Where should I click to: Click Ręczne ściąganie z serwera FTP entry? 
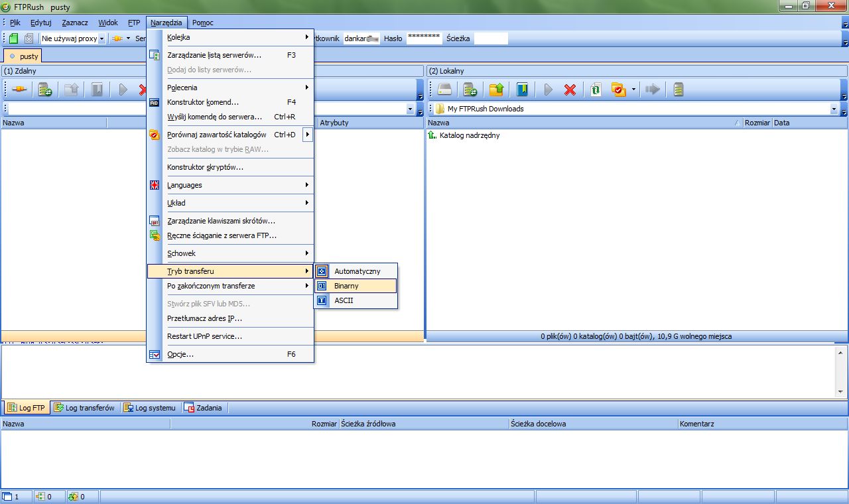(x=229, y=235)
